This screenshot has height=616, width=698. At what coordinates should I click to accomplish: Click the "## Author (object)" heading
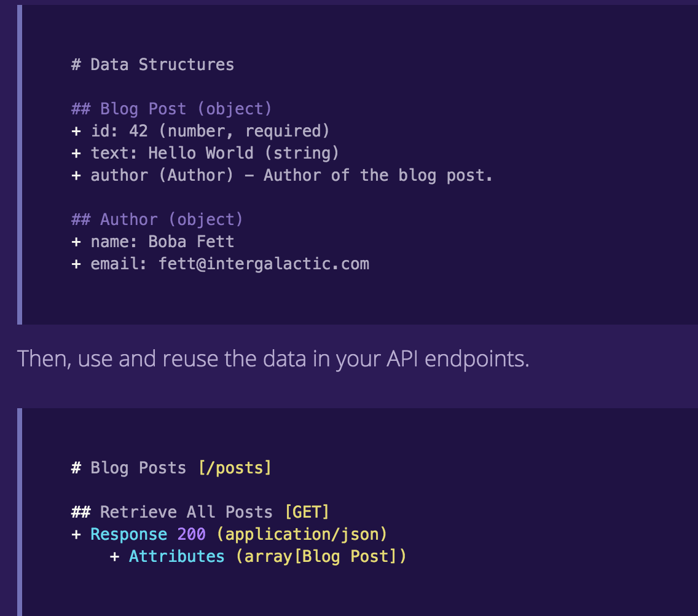click(x=157, y=219)
